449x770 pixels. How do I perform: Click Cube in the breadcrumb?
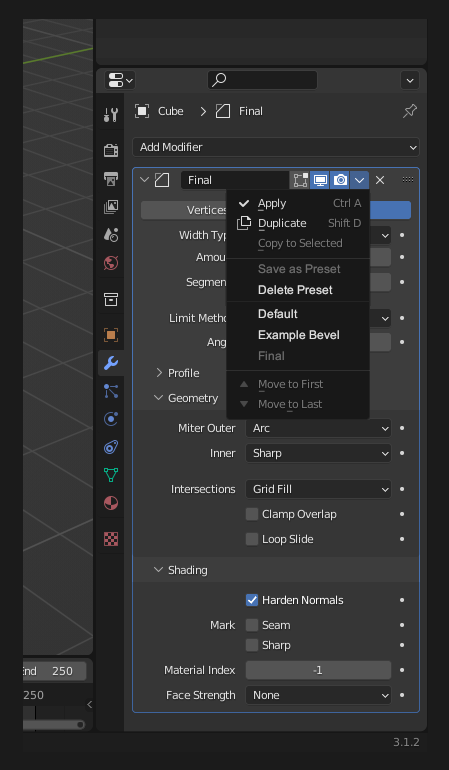(x=170, y=111)
